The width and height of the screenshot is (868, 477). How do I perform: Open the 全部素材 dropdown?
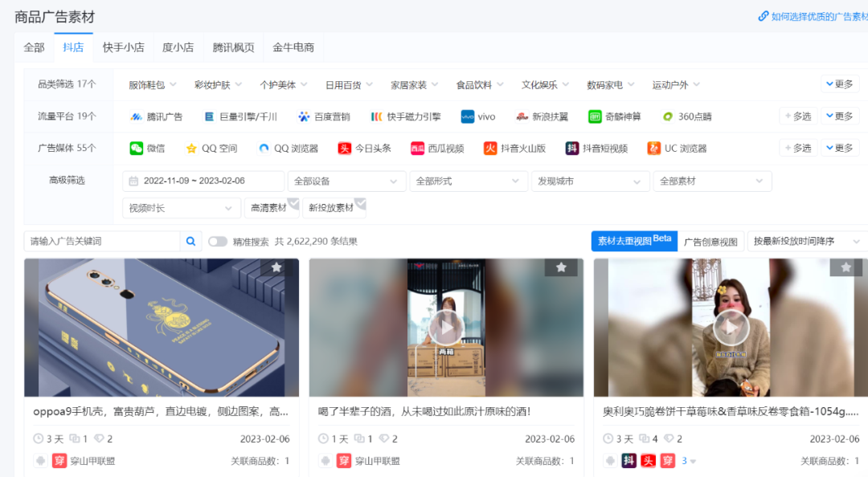click(712, 181)
